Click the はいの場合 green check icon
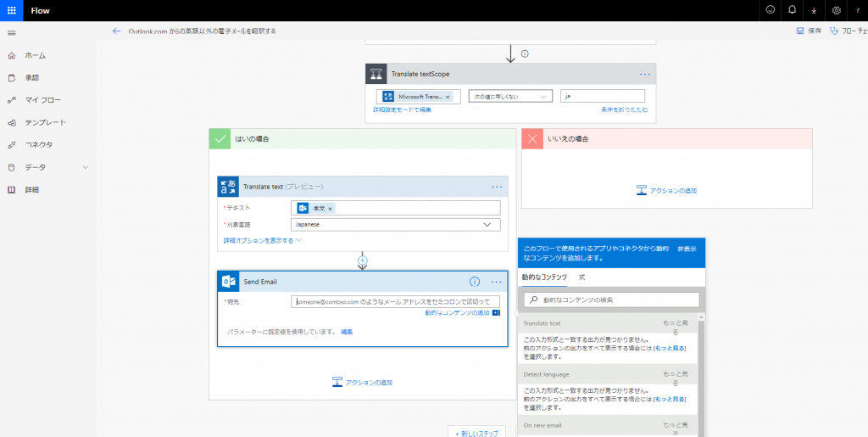The width and height of the screenshot is (868, 437). point(220,139)
